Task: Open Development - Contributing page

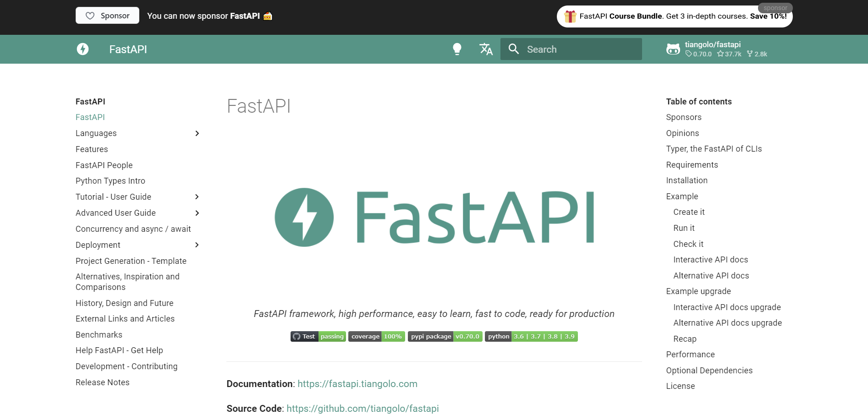Action: tap(126, 366)
